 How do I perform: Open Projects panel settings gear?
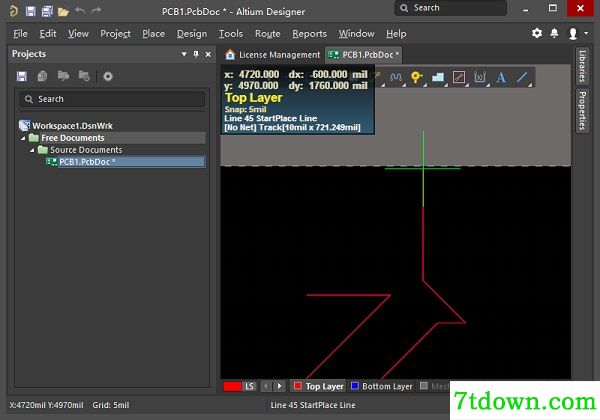pyautogui.click(x=108, y=77)
